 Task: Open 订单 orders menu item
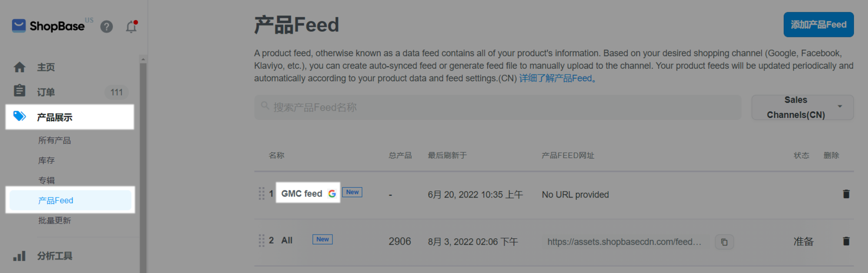(x=46, y=92)
